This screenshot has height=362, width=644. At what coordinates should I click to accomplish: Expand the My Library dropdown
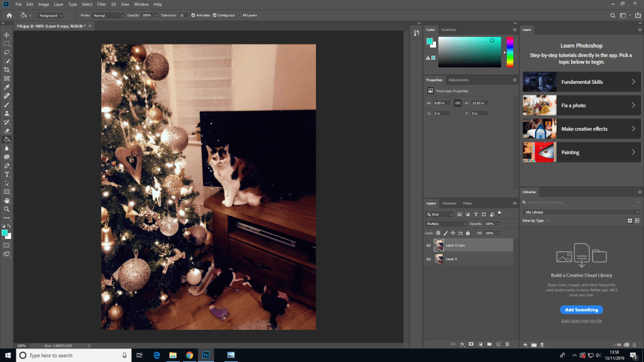tap(581, 212)
